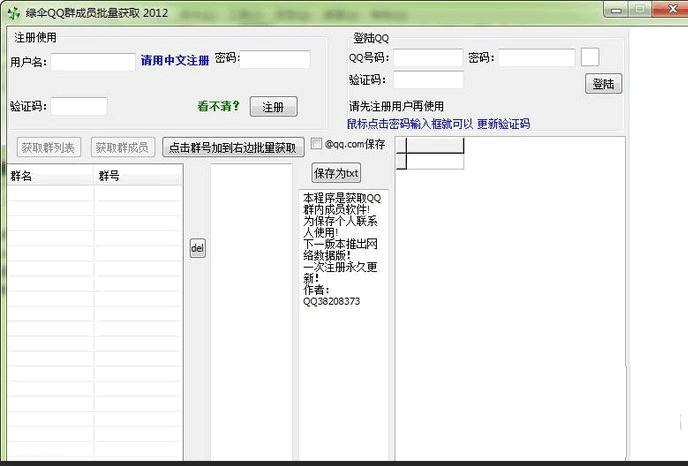Click the author text QQ38208373
Image resolution: width=688 pixels, height=466 pixels.
331,301
